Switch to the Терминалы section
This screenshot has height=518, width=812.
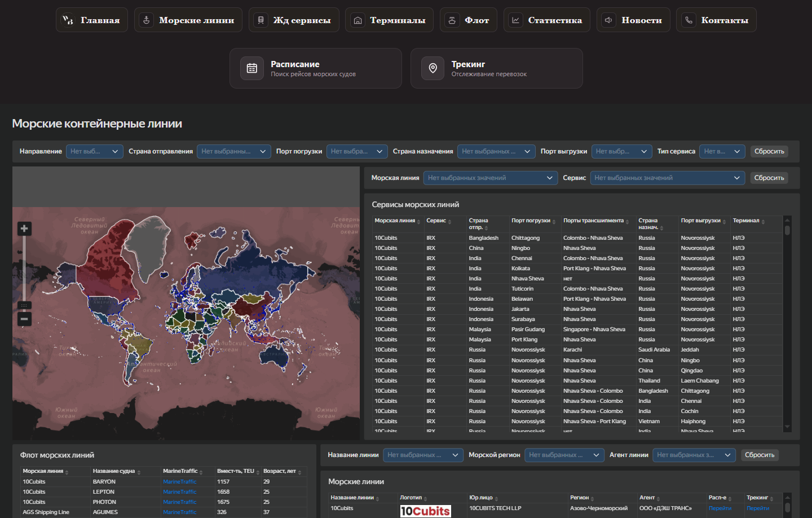(x=389, y=20)
